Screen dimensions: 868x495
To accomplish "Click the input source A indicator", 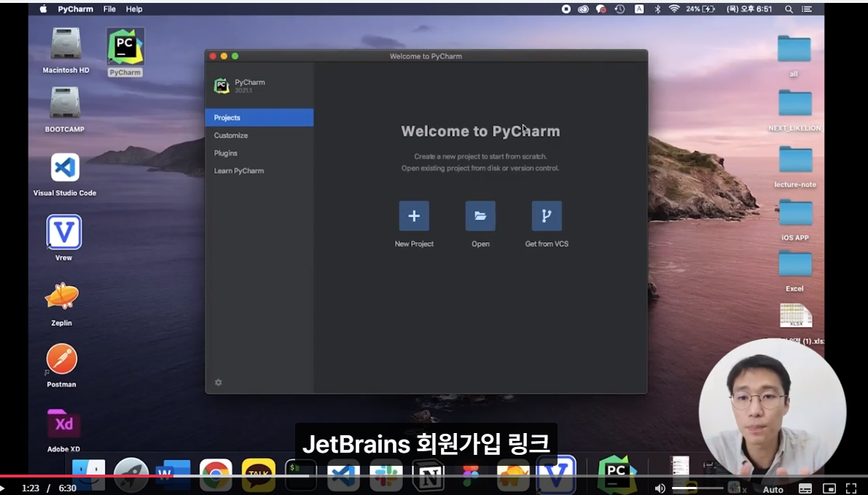I will point(639,9).
